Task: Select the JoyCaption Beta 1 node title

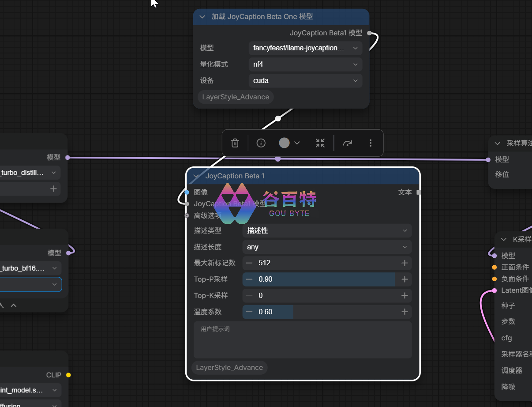Action: click(235, 176)
